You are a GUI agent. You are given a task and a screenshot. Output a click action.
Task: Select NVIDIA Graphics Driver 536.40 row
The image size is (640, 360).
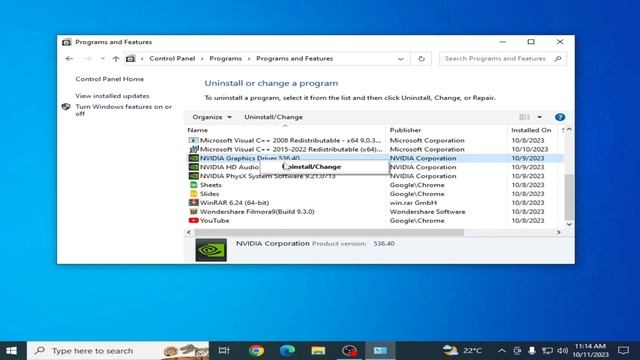[375, 158]
